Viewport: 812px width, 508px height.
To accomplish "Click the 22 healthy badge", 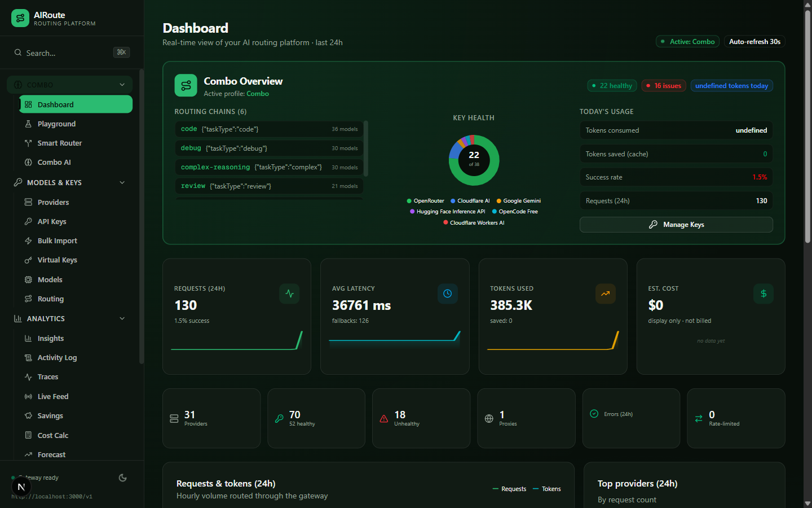I will pos(612,86).
